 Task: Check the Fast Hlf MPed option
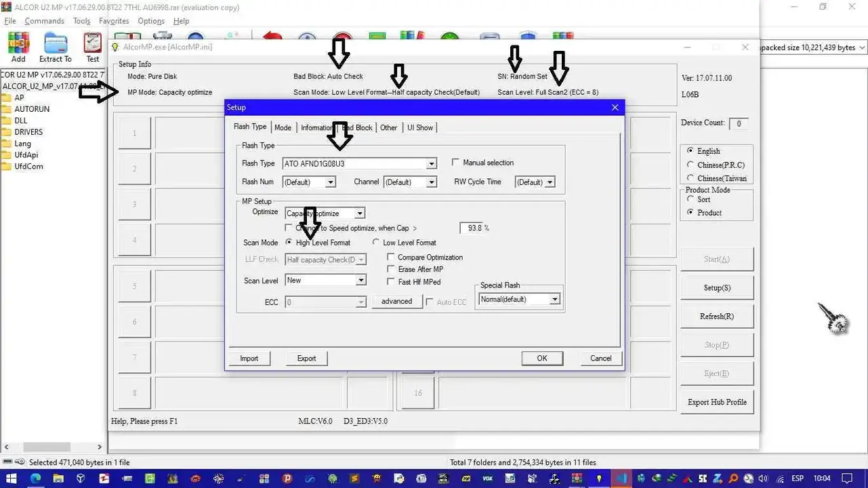point(391,282)
